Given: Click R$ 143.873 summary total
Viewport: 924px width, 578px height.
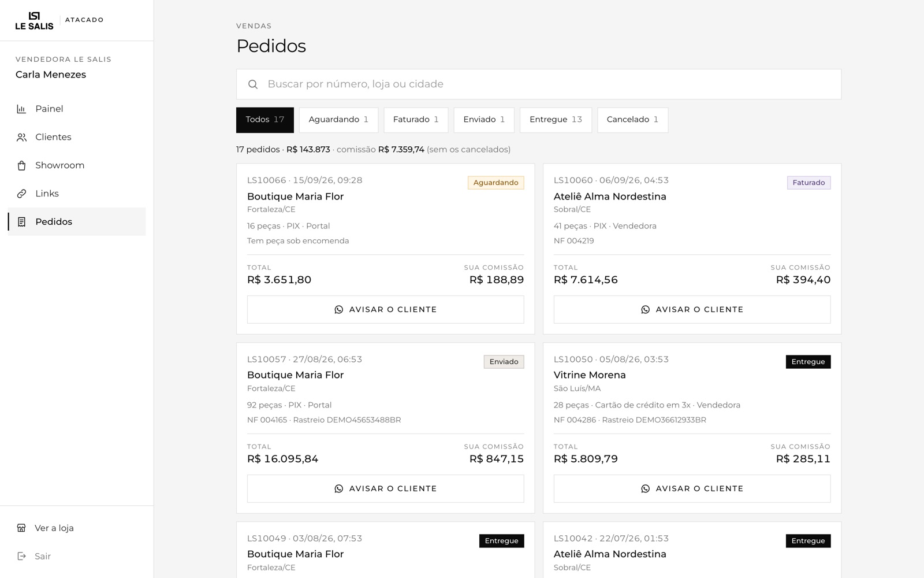Looking at the screenshot, I should pos(308,150).
